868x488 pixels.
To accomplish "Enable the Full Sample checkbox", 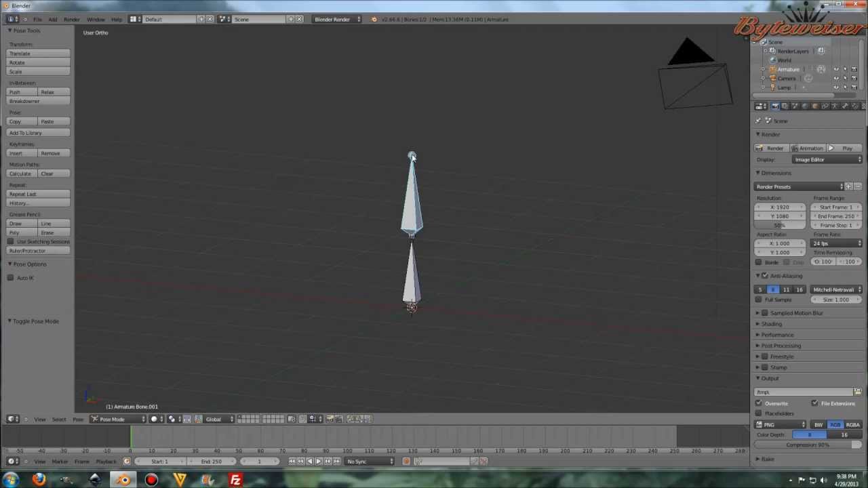I will point(759,300).
